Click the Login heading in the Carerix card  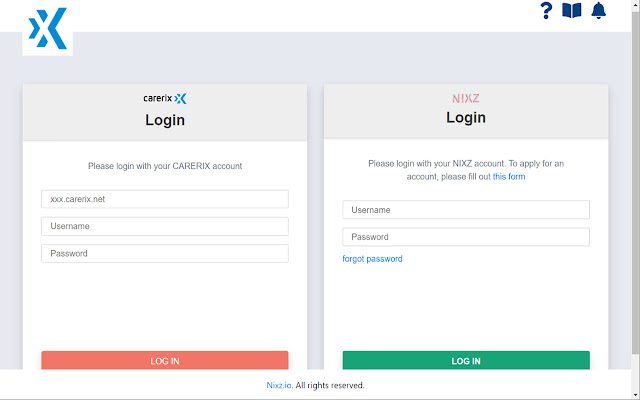pyautogui.click(x=165, y=120)
